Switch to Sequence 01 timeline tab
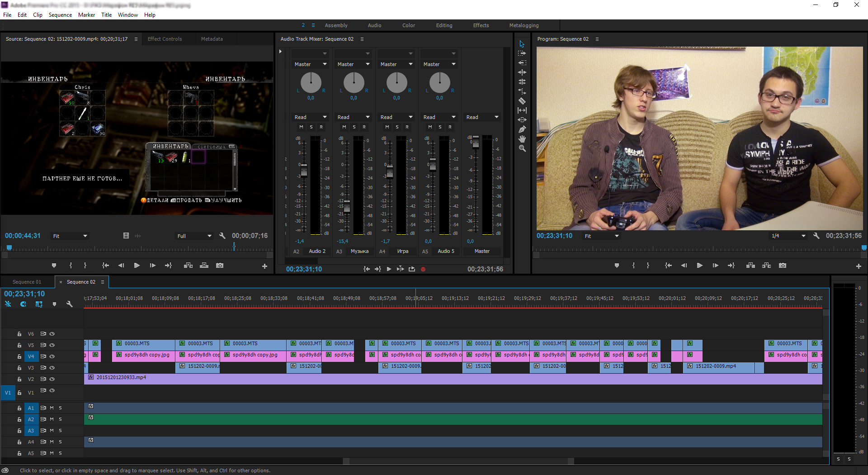Viewport: 868px width, 475px height. (27, 282)
